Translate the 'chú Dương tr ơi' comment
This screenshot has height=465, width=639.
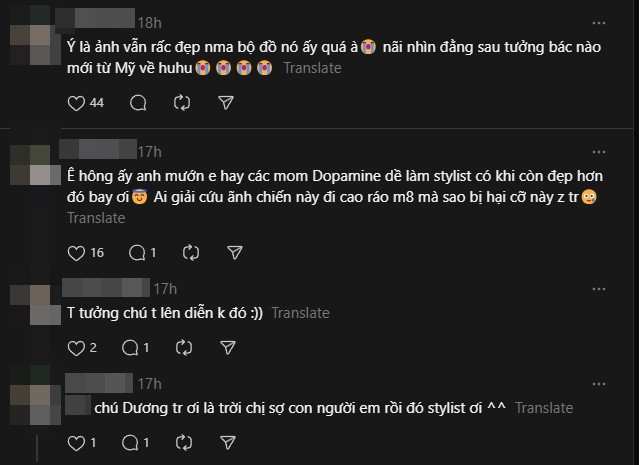click(x=544, y=407)
